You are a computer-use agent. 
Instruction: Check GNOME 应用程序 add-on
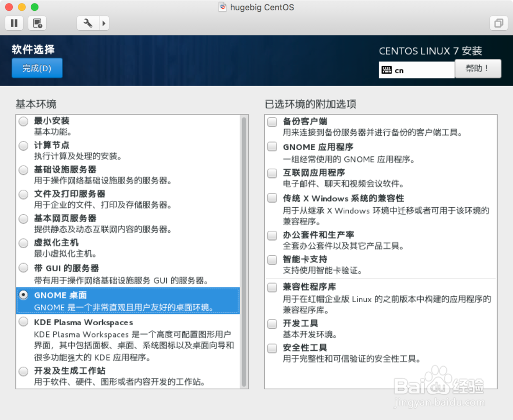coord(272,147)
